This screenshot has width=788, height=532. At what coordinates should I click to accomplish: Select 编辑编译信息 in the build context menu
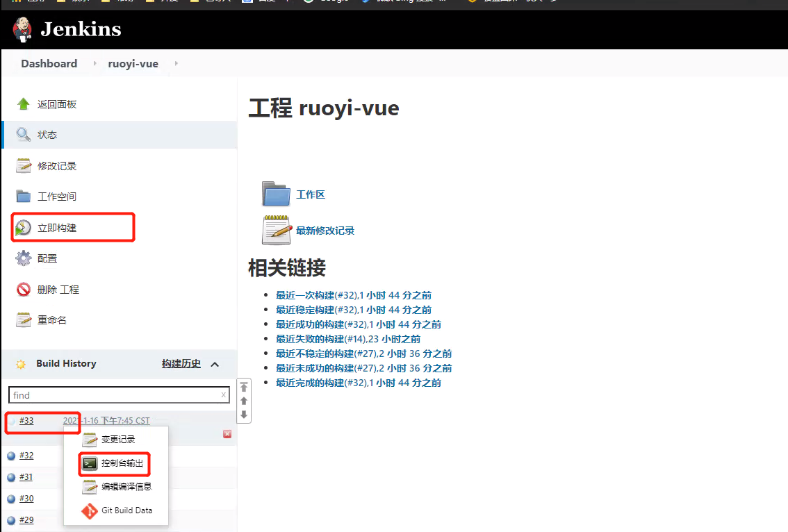tap(126, 487)
